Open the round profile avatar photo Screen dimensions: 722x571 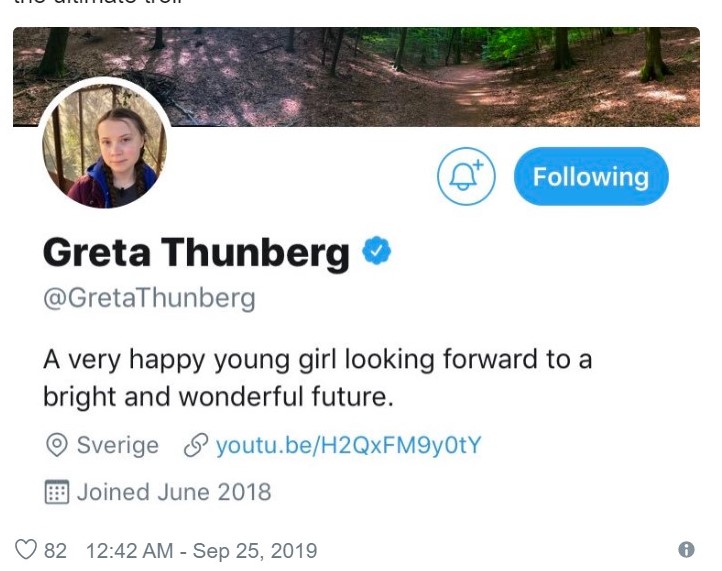pos(104,146)
